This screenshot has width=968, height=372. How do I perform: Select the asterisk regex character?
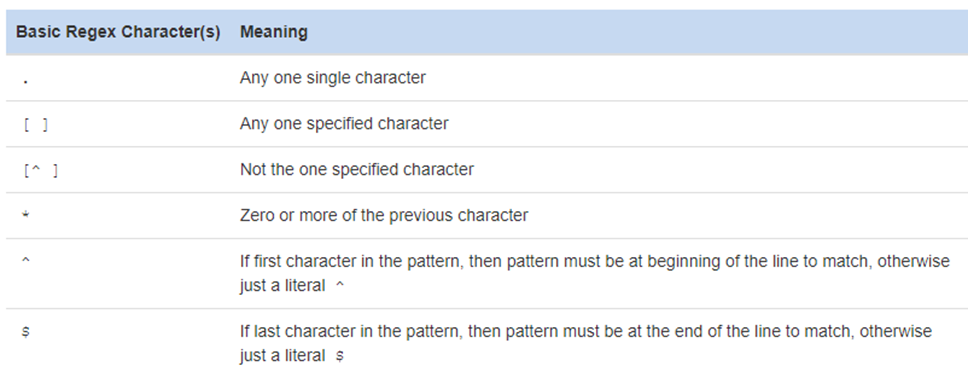coord(25,215)
